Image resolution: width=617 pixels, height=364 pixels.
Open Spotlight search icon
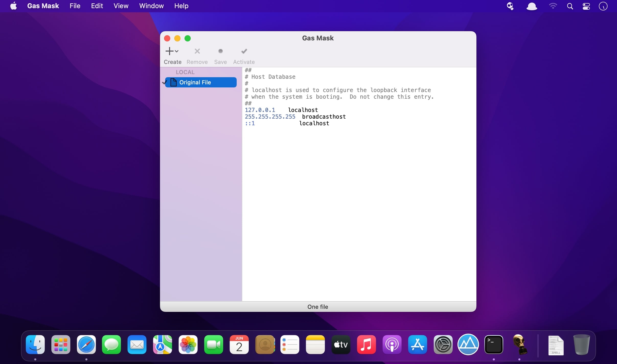tap(570, 6)
